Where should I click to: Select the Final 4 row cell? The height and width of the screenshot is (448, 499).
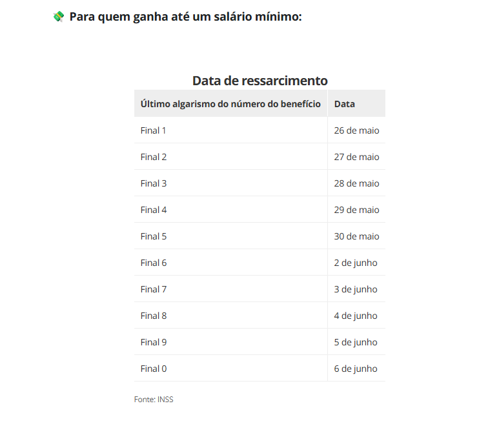230,209
